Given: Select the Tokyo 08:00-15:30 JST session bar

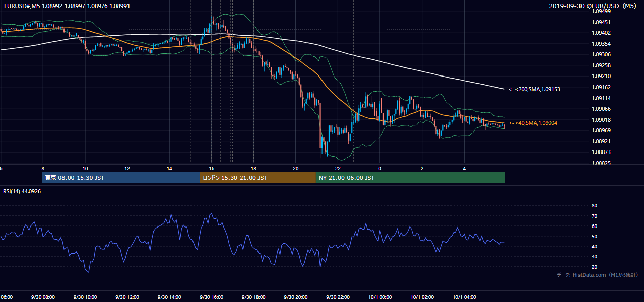Looking at the screenshot, I should [x=121, y=178].
